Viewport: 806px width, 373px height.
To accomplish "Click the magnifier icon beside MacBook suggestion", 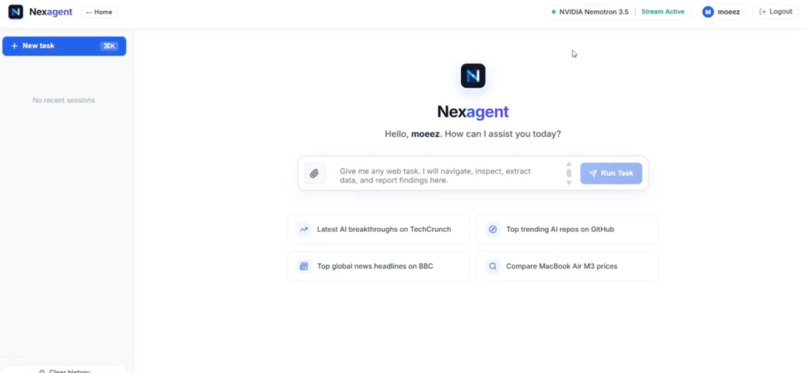I will [493, 266].
